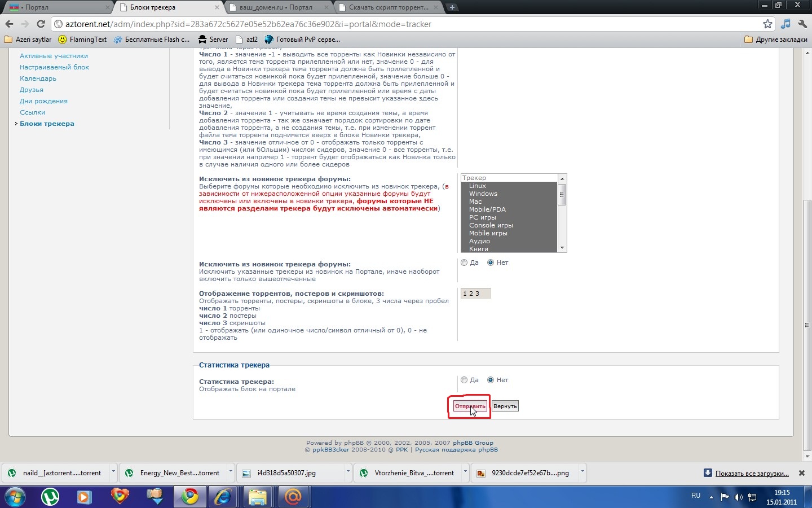Open Дни рождения sidebar item
The height and width of the screenshot is (508, 812).
point(43,101)
